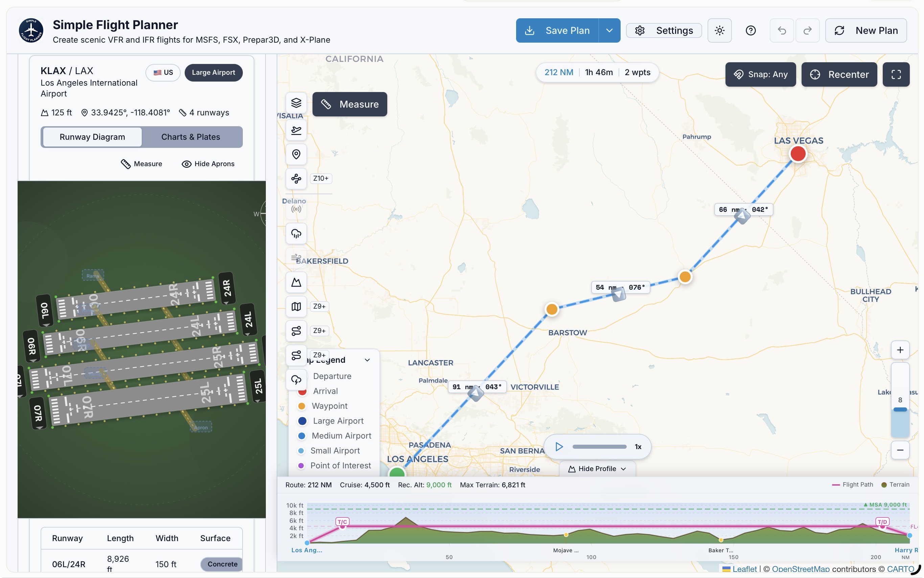Click the help question mark icon
Image resolution: width=924 pixels, height=578 pixels.
point(750,30)
